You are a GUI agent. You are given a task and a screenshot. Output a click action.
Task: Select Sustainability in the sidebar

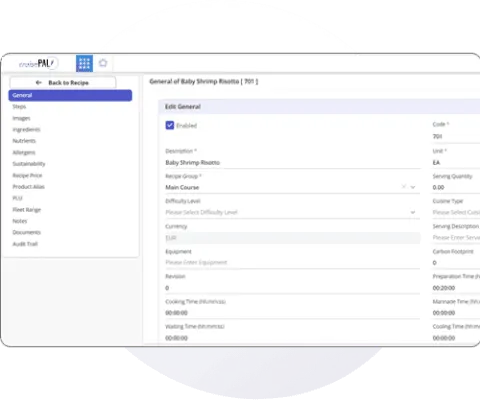click(x=29, y=164)
